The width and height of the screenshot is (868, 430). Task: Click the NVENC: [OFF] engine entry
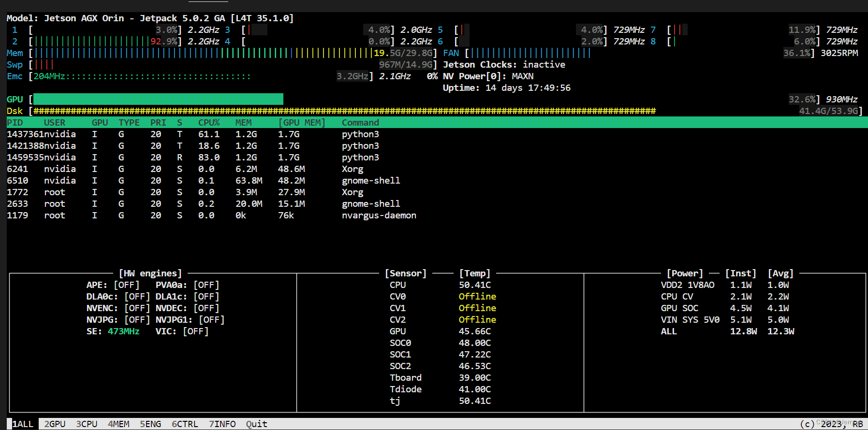118,308
